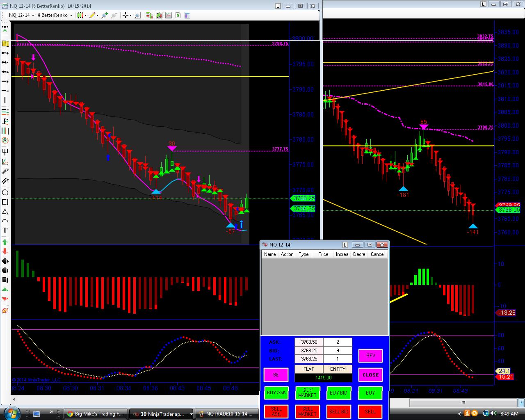The image size is (525, 420).
Task: Click the volume speaker tray icon
Action: [494, 413]
